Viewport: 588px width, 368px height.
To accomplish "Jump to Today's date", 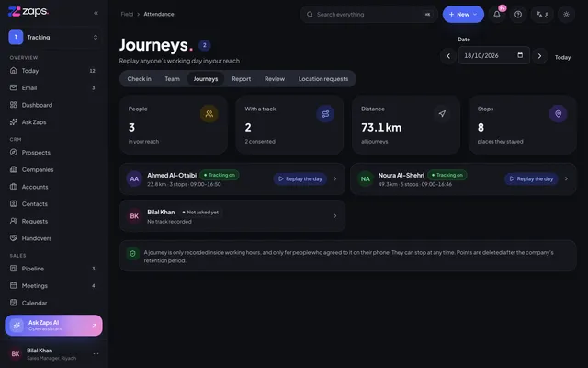I will coord(562,57).
